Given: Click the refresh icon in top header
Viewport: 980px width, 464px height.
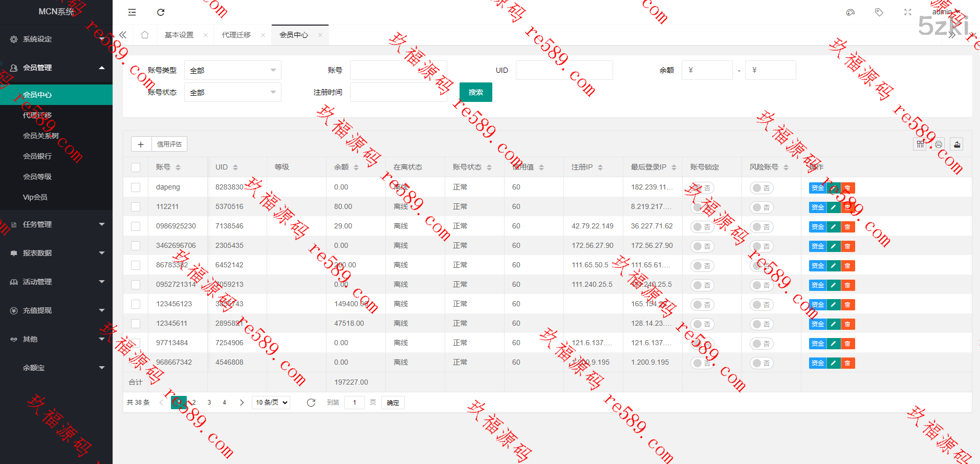Looking at the screenshot, I should 161,12.
